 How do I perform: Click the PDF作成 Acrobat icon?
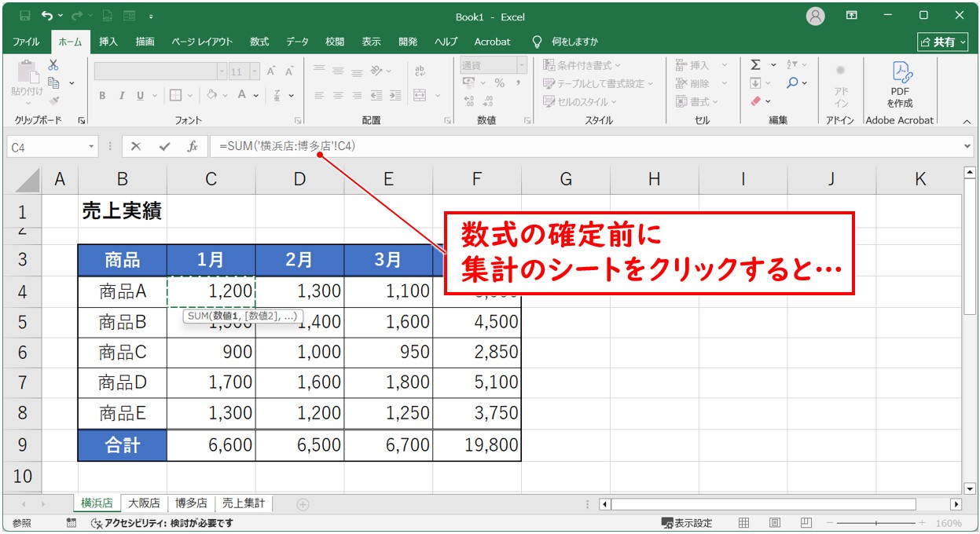click(900, 85)
